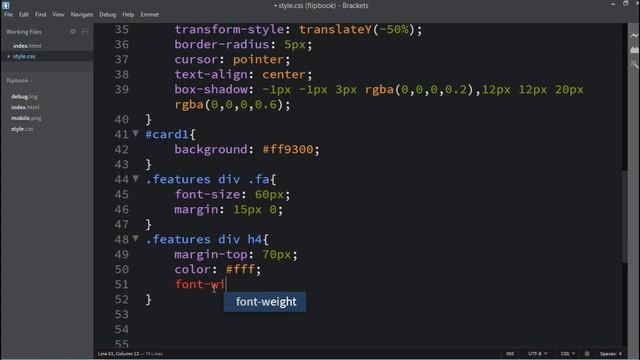Open the View menu
Viewport: 640px width, 360px height.
click(58, 14)
